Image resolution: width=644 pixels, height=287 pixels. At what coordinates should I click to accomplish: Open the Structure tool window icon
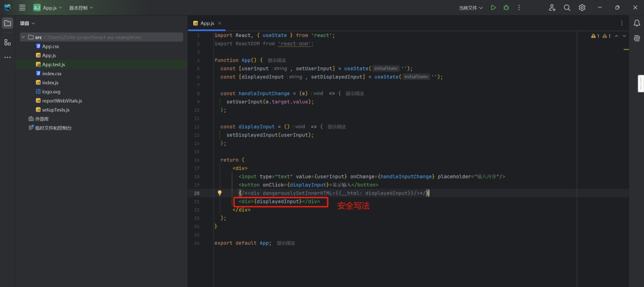pos(7,42)
